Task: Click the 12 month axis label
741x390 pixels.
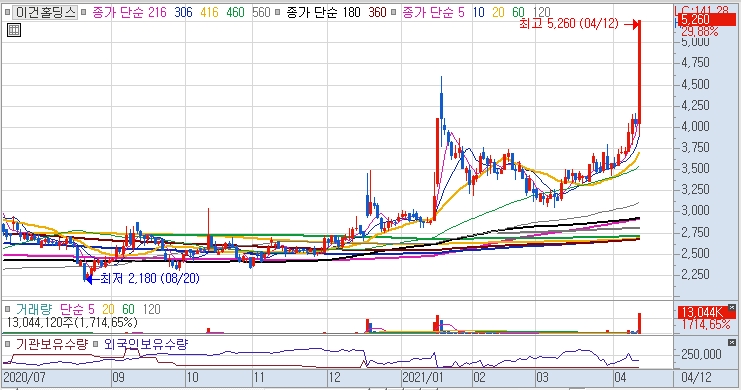Action: click(335, 377)
